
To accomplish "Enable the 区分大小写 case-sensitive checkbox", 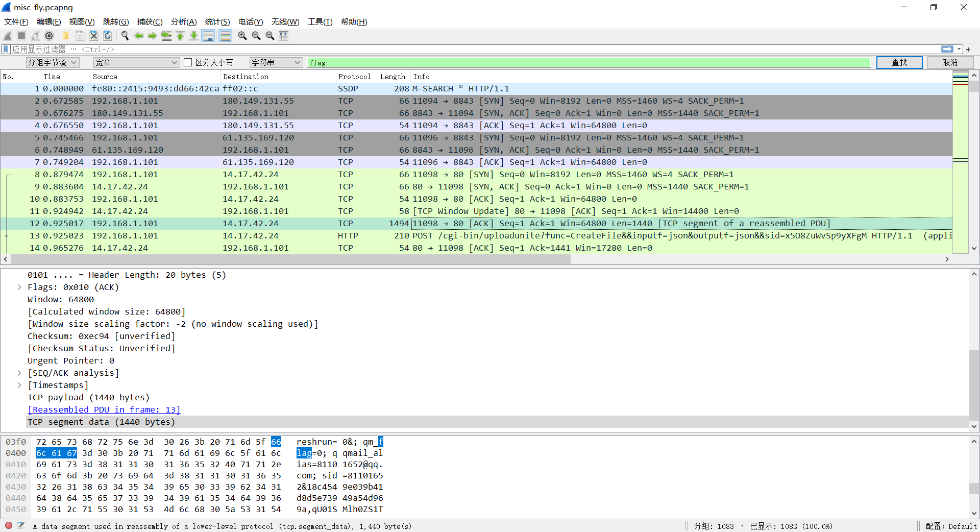I will [188, 62].
